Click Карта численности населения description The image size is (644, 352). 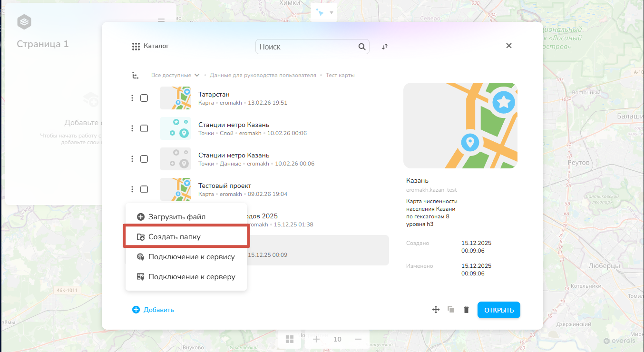tap(432, 213)
